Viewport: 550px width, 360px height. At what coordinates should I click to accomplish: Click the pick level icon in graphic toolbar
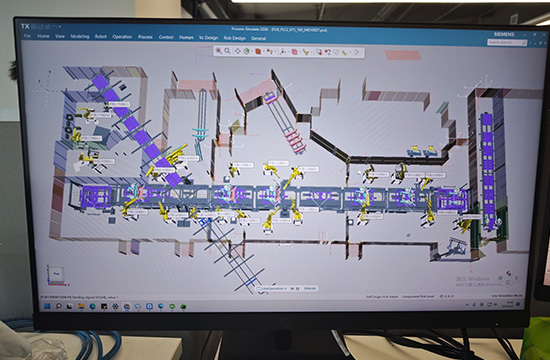point(319,52)
